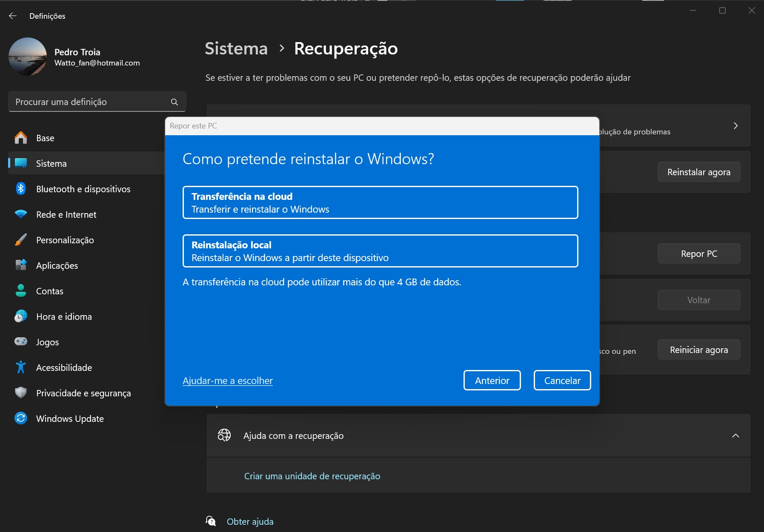Open Hora e idioma settings
Screen dimensions: 764x532
click(x=86, y=316)
